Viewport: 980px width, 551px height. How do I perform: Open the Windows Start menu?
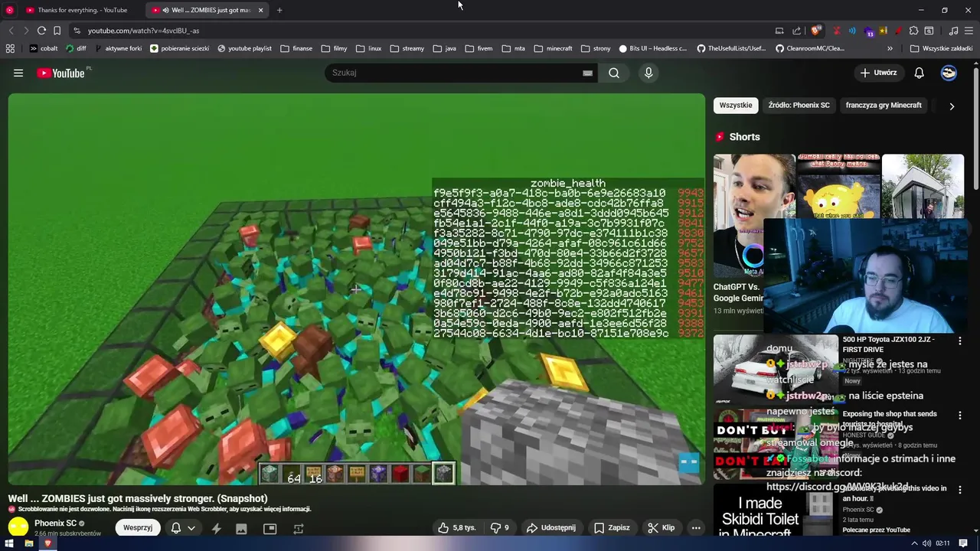click(9, 543)
